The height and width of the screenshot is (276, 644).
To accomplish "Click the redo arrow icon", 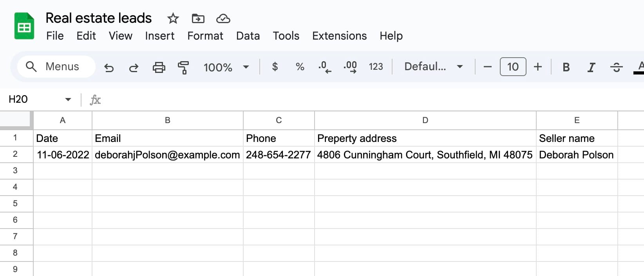I will click(x=134, y=67).
